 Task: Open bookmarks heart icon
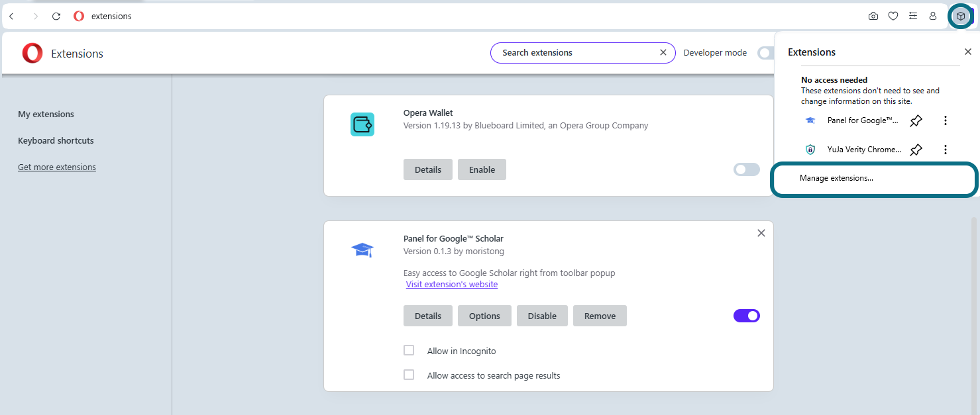(893, 16)
